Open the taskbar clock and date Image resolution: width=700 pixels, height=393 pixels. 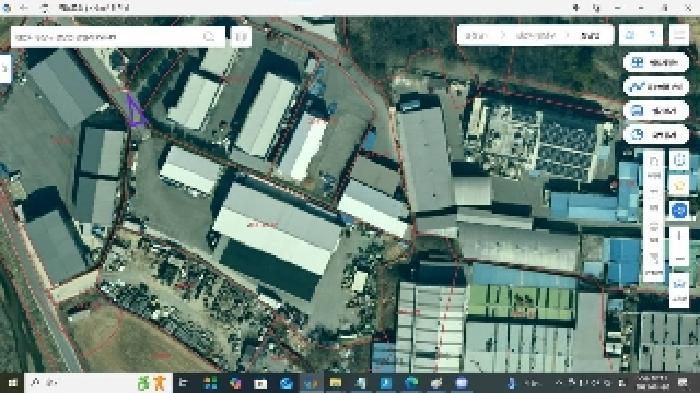click(653, 383)
